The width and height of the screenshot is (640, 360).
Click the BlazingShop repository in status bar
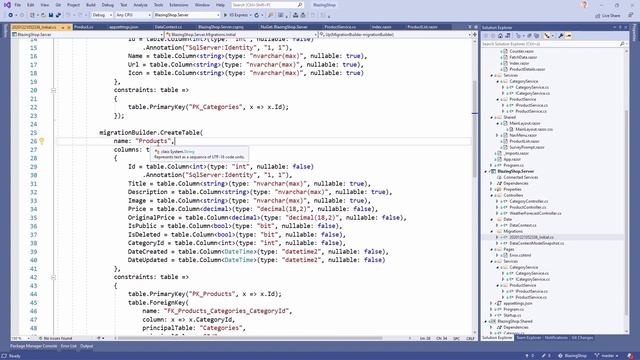pyautogui.click(x=572, y=356)
